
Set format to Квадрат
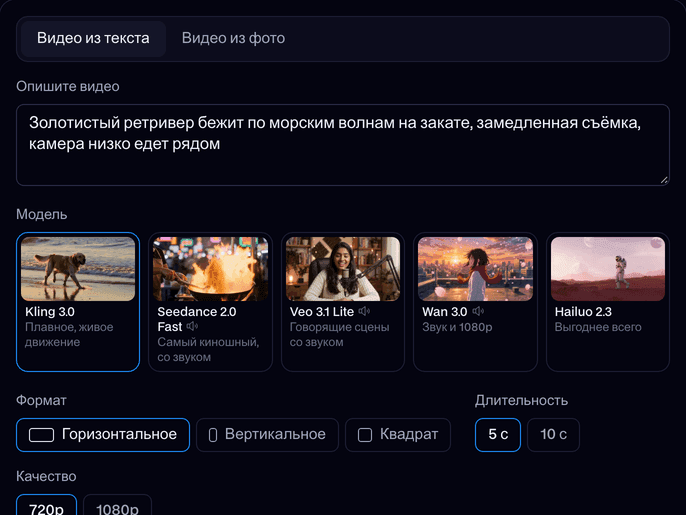(x=398, y=435)
